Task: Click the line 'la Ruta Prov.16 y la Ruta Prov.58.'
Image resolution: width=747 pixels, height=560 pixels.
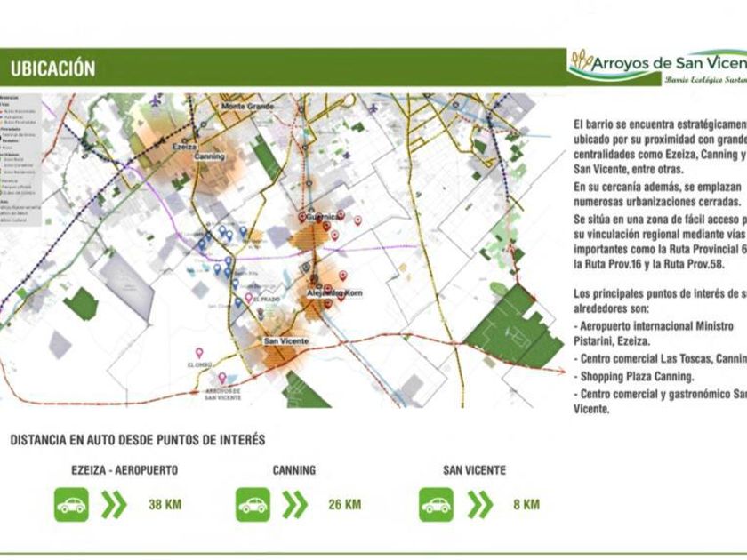Action: click(x=648, y=264)
